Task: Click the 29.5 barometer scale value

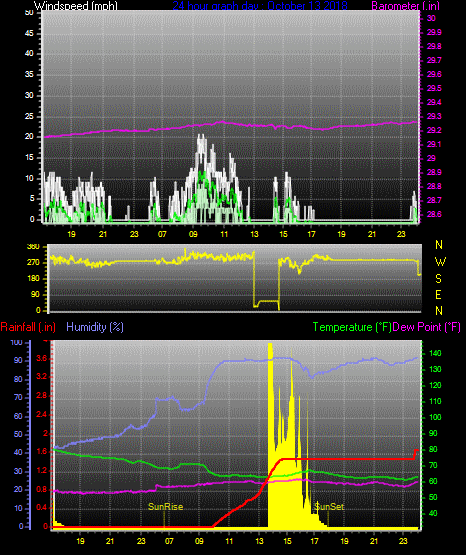Action: point(434,88)
